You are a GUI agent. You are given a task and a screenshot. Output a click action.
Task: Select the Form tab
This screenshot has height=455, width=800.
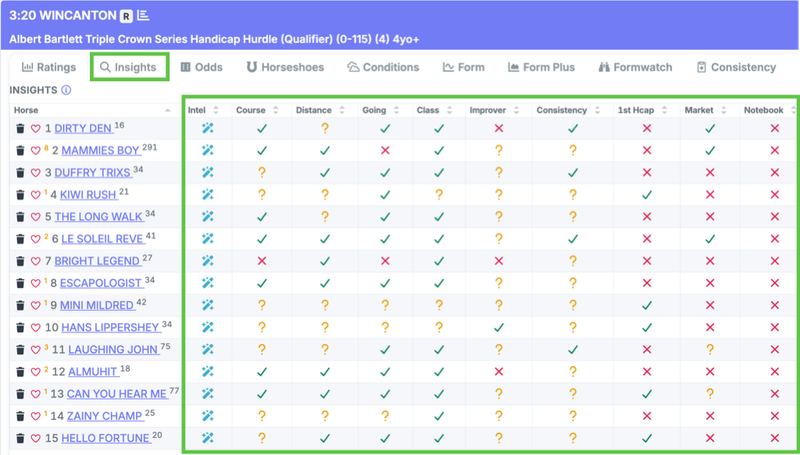point(463,67)
